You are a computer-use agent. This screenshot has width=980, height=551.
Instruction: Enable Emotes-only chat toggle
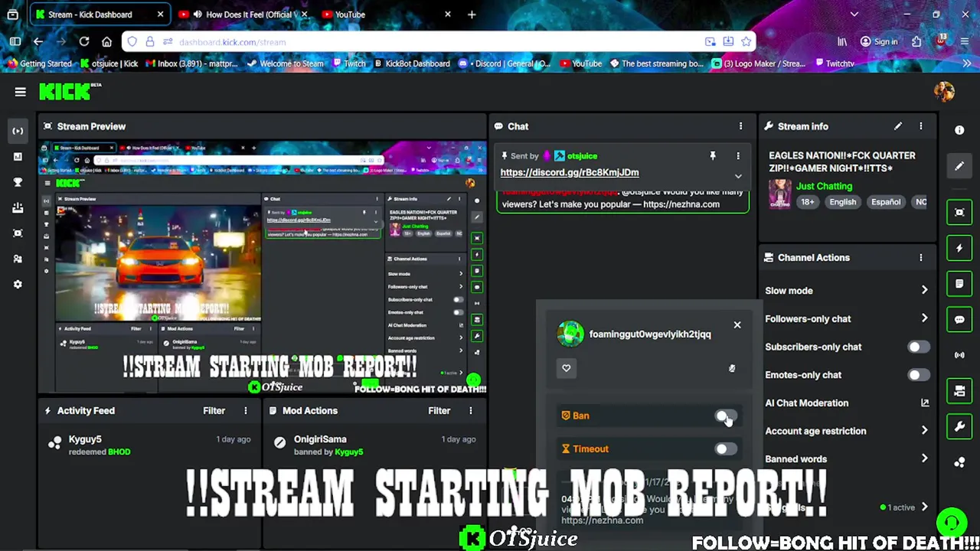pos(918,375)
